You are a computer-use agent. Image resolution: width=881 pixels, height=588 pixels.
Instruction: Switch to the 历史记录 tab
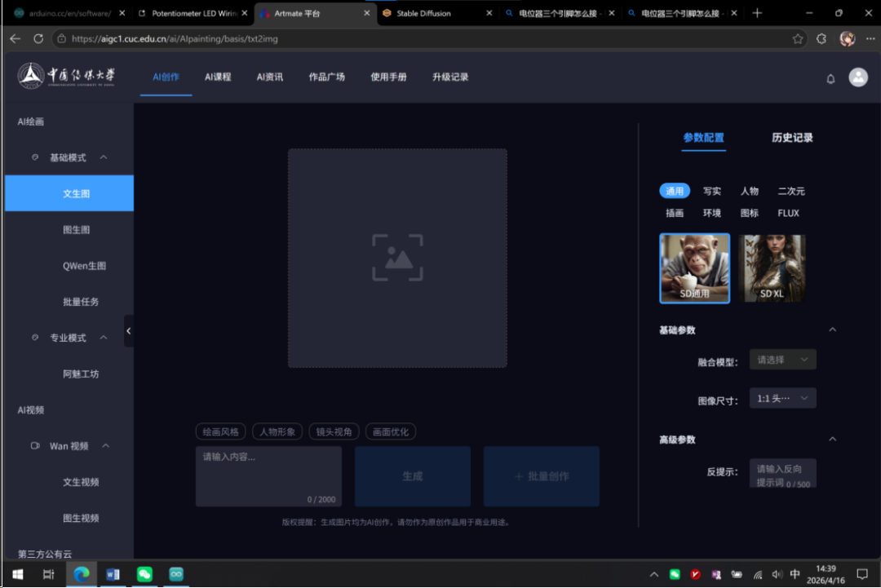tap(792, 138)
